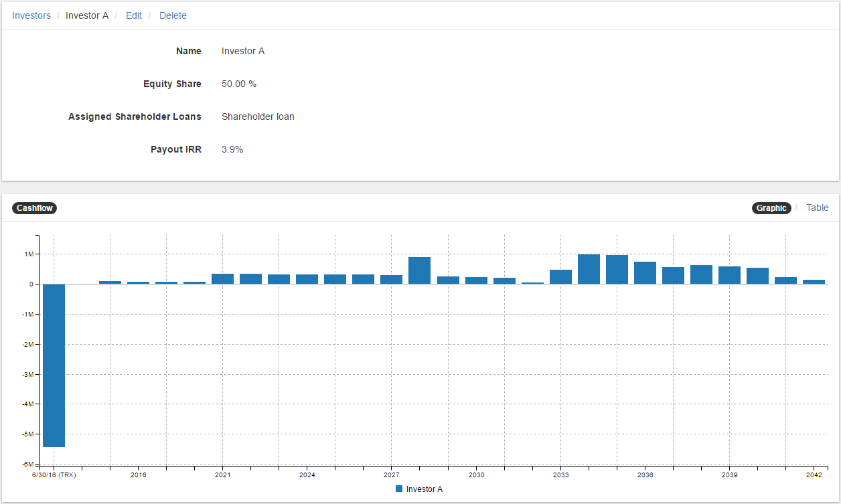
Task: Click the Payout IRR value 3.9%
Action: coord(232,149)
